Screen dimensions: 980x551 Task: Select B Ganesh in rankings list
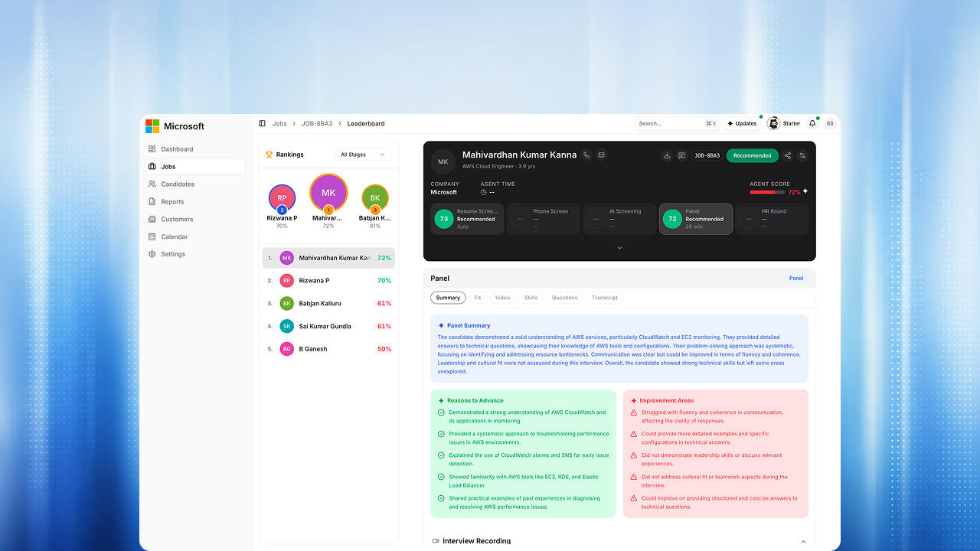pyautogui.click(x=328, y=349)
